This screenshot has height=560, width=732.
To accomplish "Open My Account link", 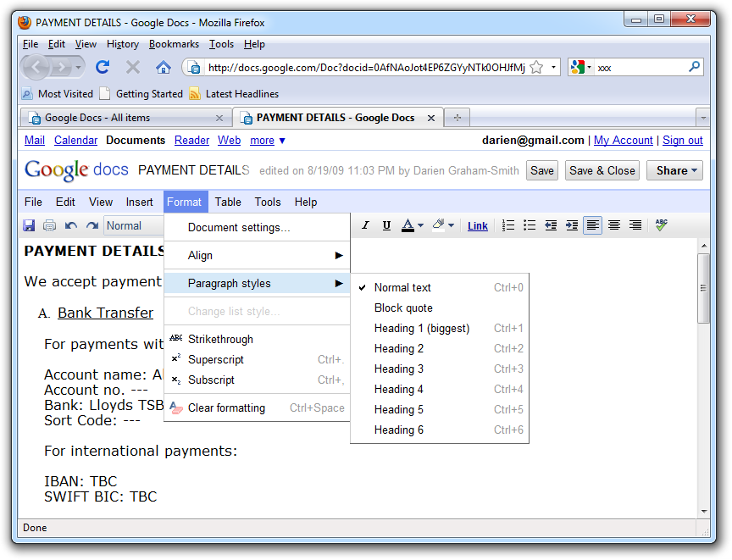I will [x=624, y=141].
